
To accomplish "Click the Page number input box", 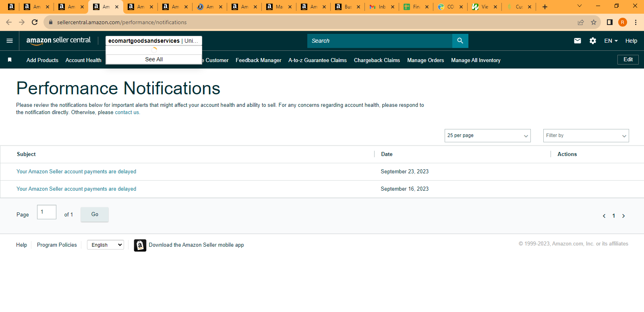I will tap(47, 212).
